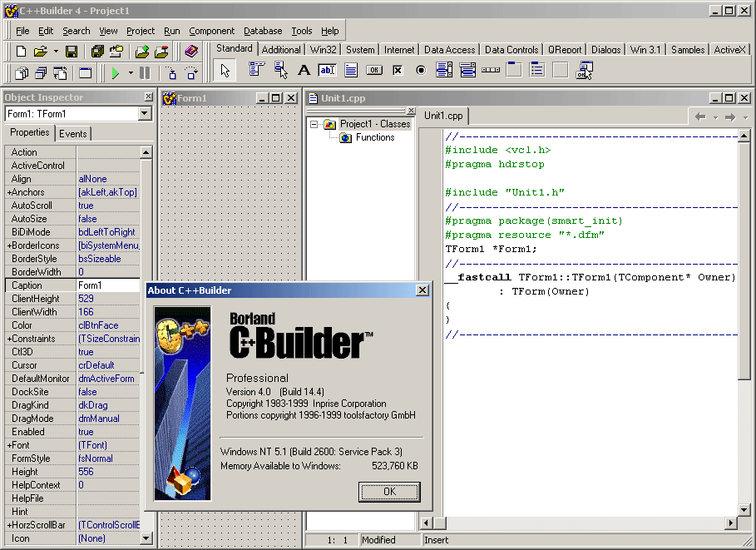The width and height of the screenshot is (756, 550).
Task: Click Remove file from project icon
Action: pos(161,51)
